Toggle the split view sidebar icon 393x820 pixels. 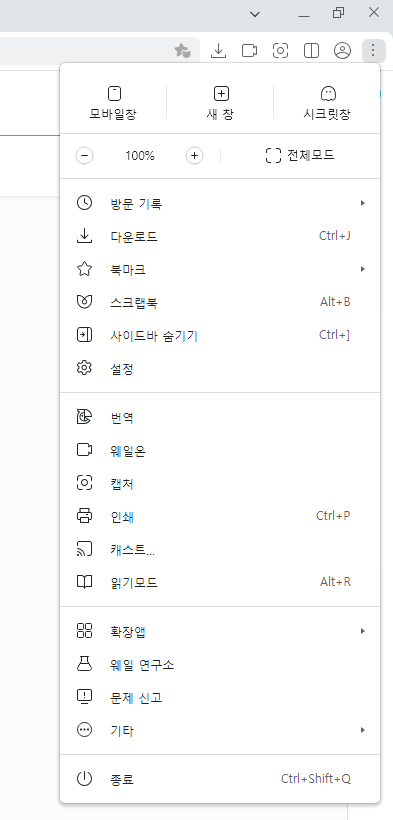point(311,51)
